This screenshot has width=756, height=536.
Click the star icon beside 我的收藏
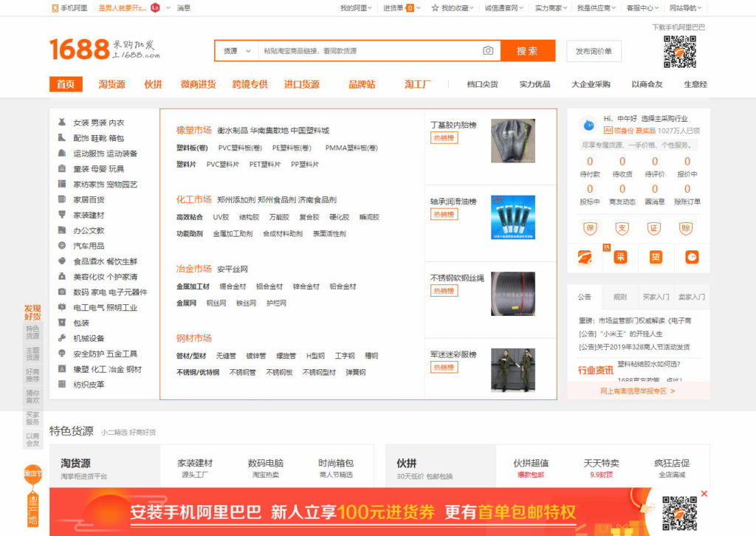pyautogui.click(x=436, y=8)
